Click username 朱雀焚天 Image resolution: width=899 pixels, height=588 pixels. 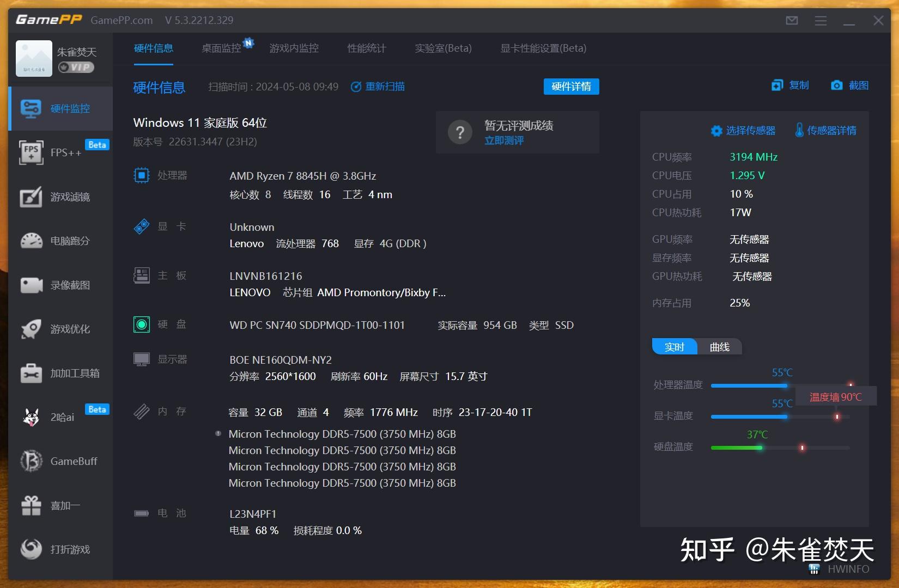pos(77,52)
